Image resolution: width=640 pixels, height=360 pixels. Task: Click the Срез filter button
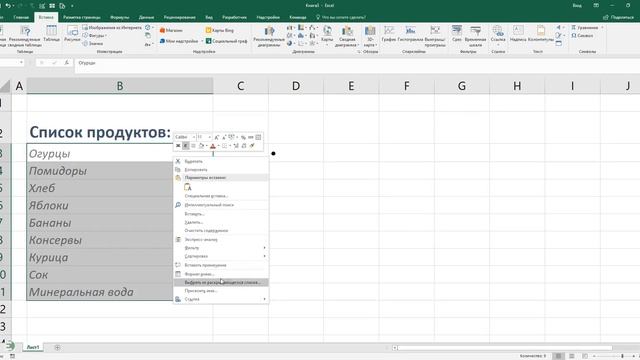[457, 33]
